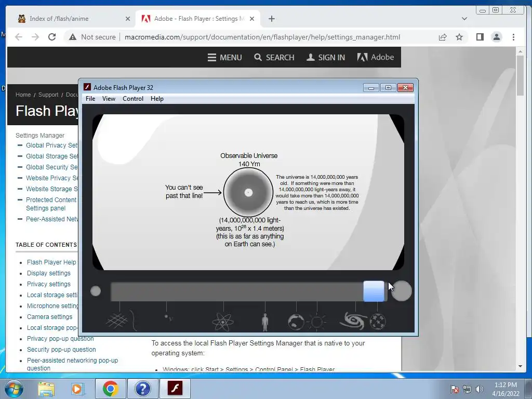Select the star cluster universe icon
The width and height of the screenshot is (532, 399).
[378, 321]
